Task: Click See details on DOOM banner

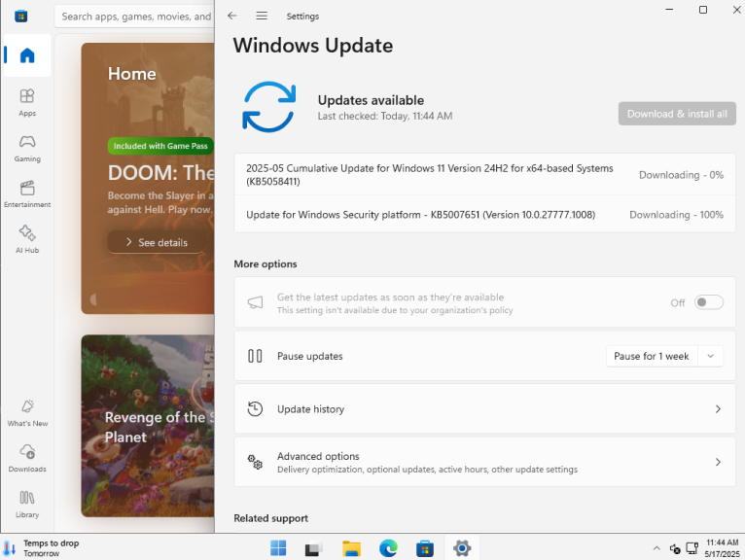Action: pyautogui.click(x=158, y=242)
